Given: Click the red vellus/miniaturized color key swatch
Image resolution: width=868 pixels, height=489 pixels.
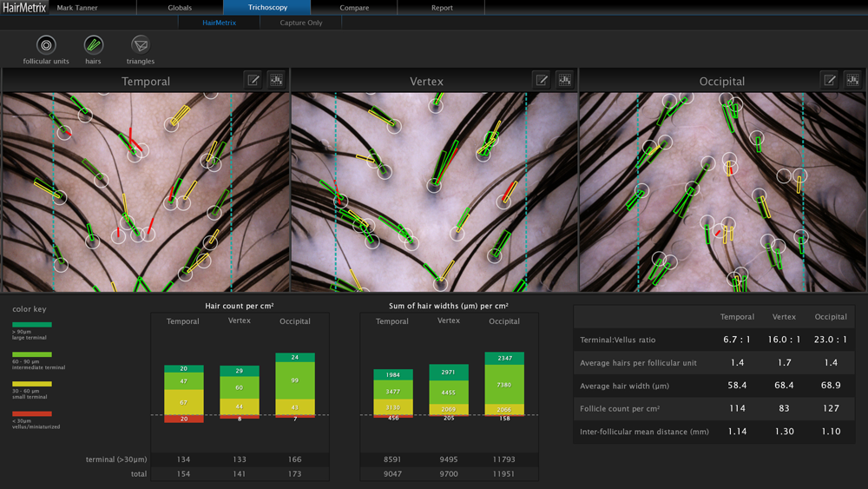Looking at the screenshot, I should click(x=32, y=413).
